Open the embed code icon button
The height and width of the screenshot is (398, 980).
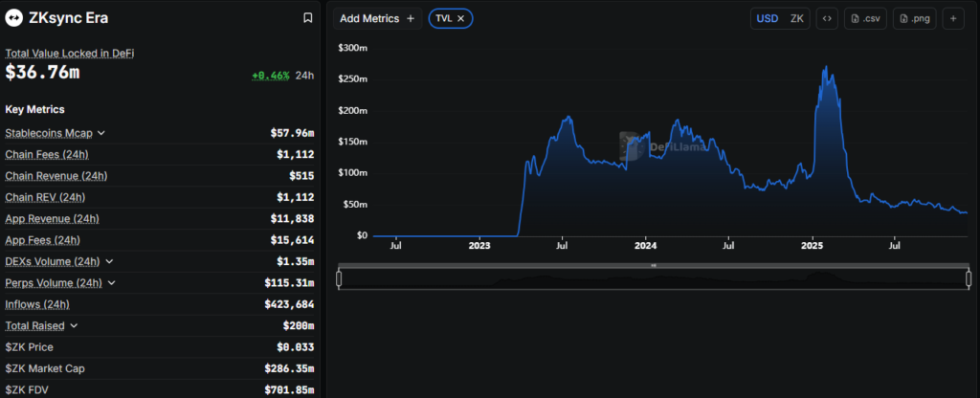coord(828,18)
